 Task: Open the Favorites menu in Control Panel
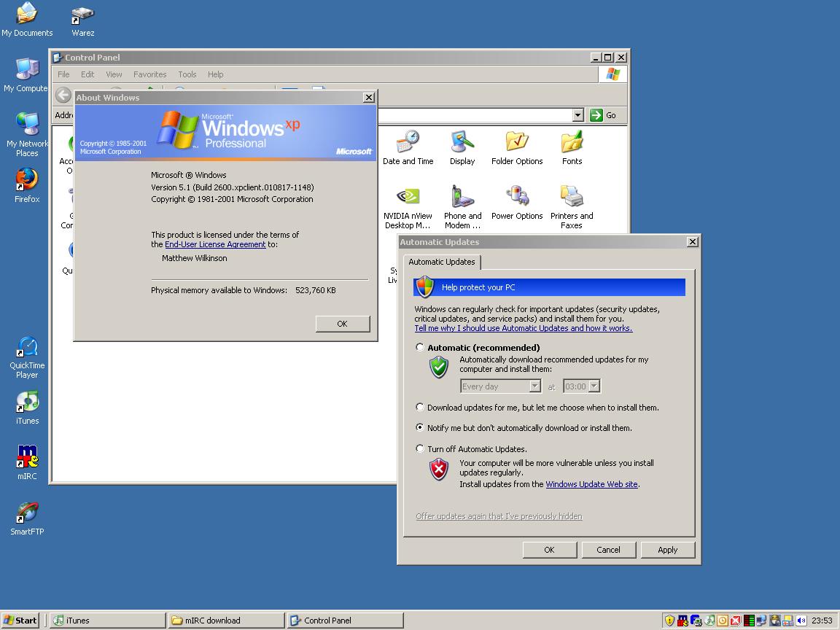[149, 74]
